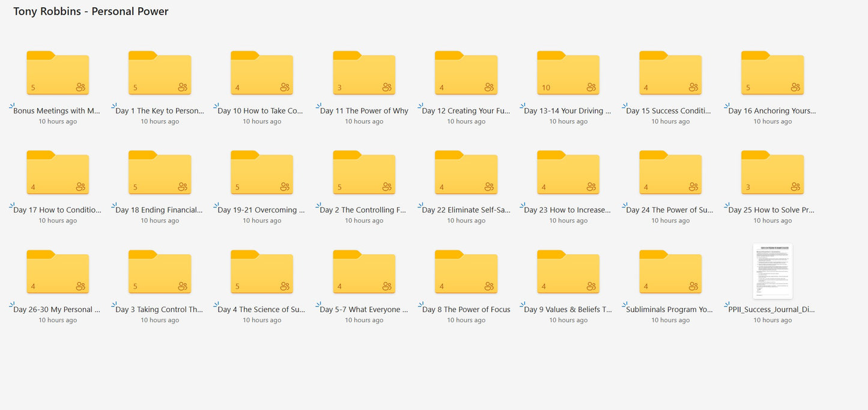Open the Day 10 How to Take Co... folder icon
Image resolution: width=868 pixels, height=410 pixels.
pos(262,73)
